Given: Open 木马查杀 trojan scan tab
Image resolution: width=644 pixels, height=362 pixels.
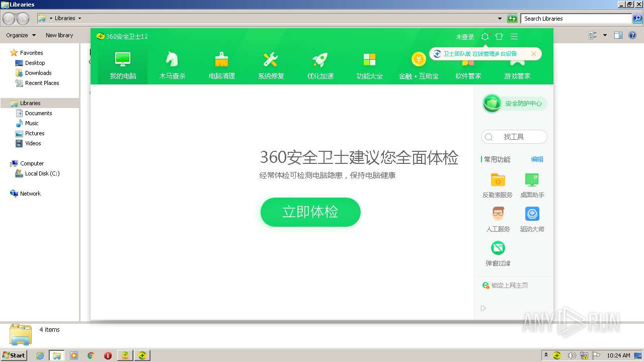Looking at the screenshot, I should 172,66.
